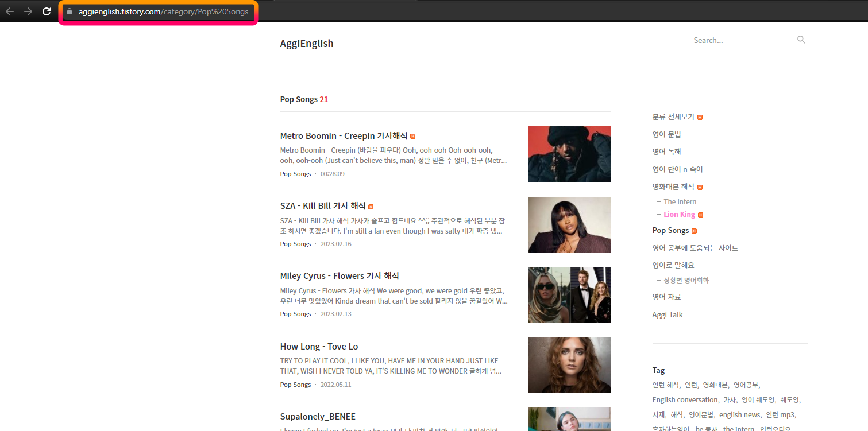Click the browser back arrow
Viewport: 868px width, 431px height.
click(10, 11)
